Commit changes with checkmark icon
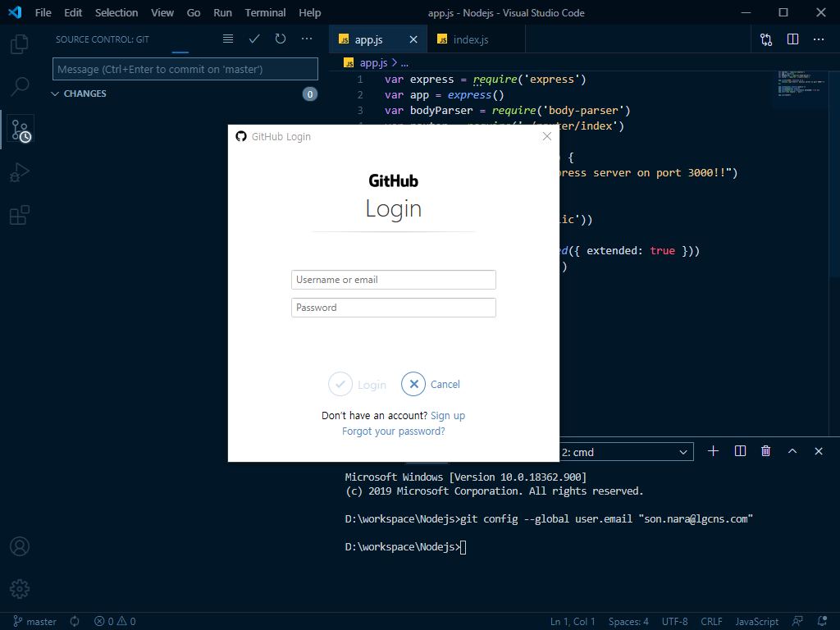Viewport: 840px width, 630px height. coord(254,39)
